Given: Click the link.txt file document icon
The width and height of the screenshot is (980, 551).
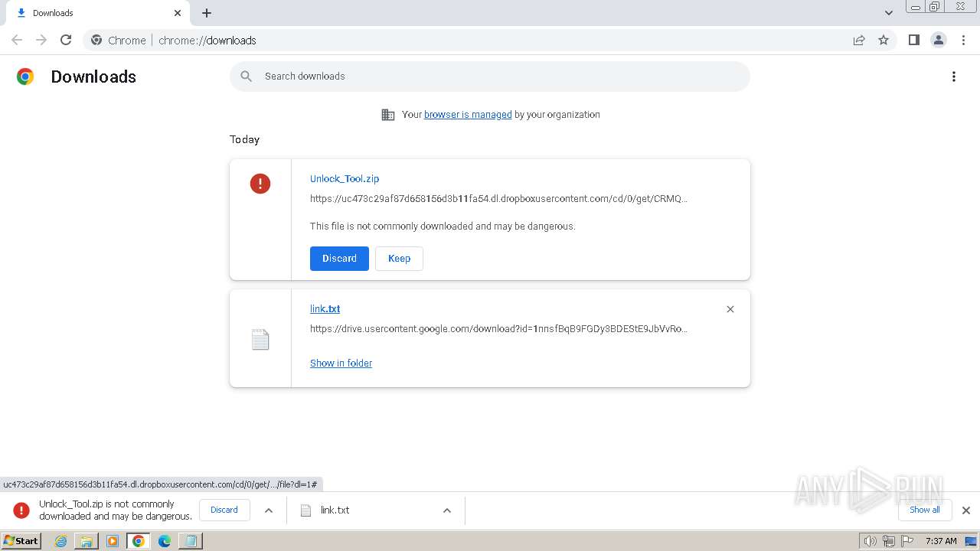Looking at the screenshot, I should (x=260, y=339).
